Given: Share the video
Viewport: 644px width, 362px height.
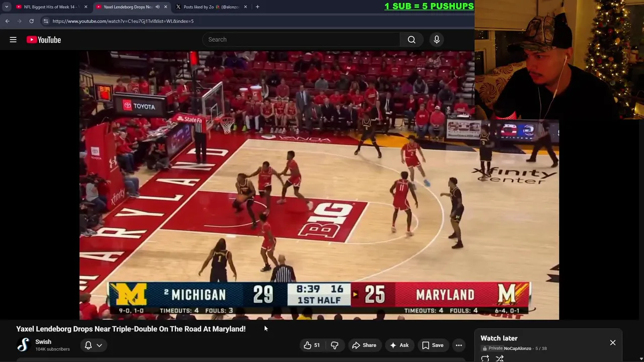Looking at the screenshot, I should (x=364, y=345).
